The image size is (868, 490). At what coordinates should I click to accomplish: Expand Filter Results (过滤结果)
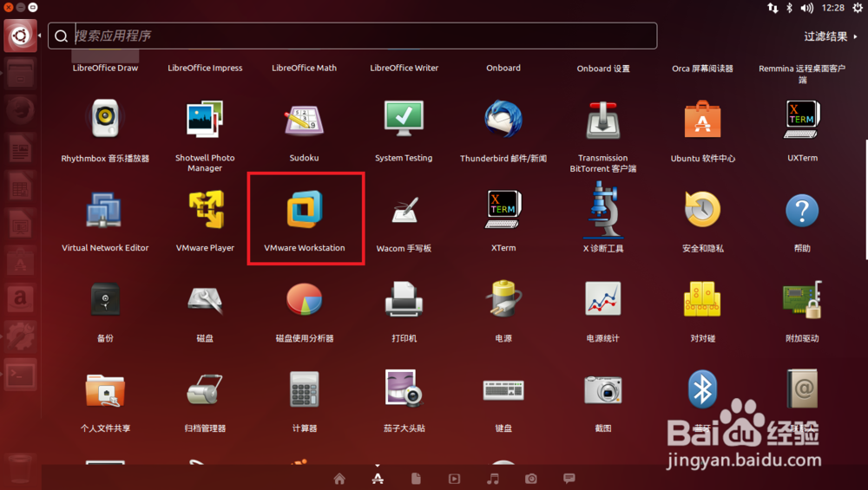(x=831, y=36)
